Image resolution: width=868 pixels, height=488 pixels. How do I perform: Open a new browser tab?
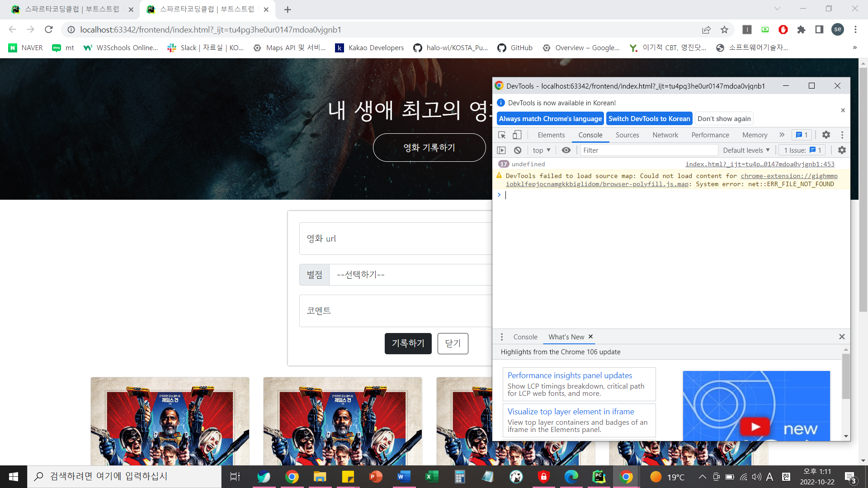288,9
